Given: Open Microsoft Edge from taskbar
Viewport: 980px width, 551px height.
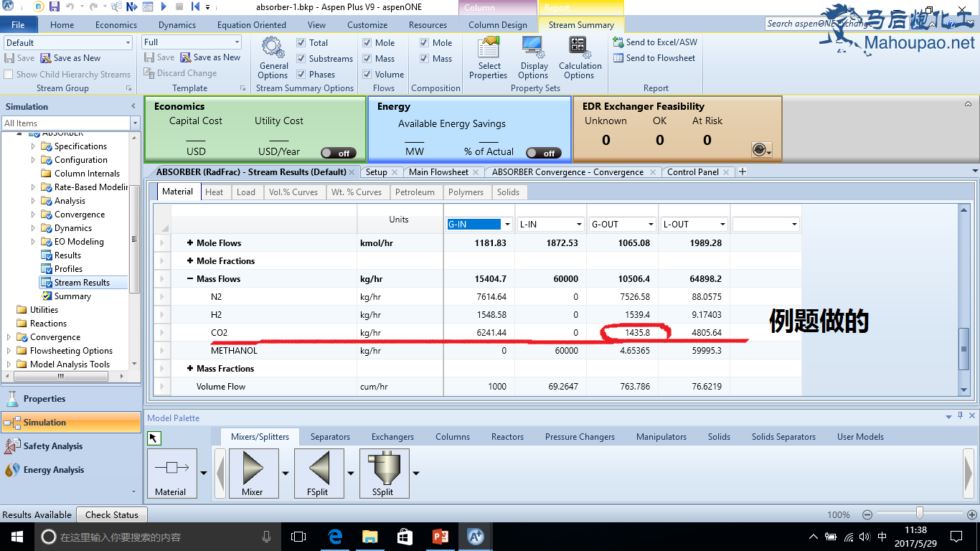Looking at the screenshot, I should (335, 537).
